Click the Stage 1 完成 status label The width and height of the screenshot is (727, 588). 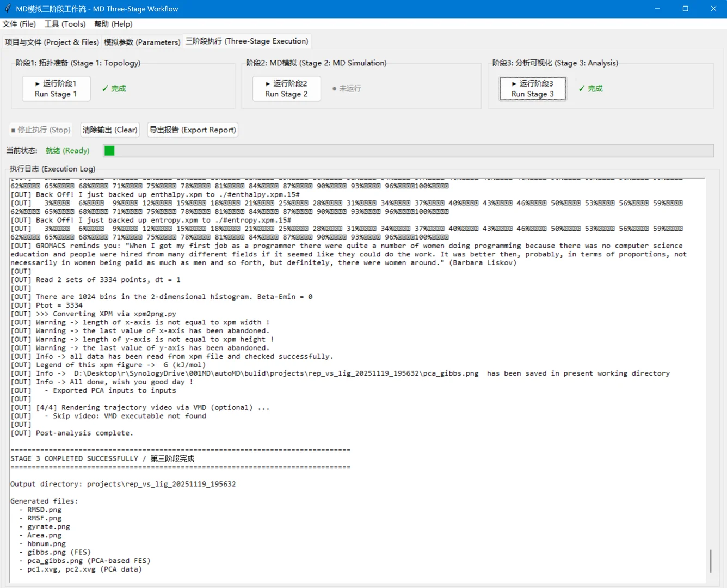click(x=114, y=88)
